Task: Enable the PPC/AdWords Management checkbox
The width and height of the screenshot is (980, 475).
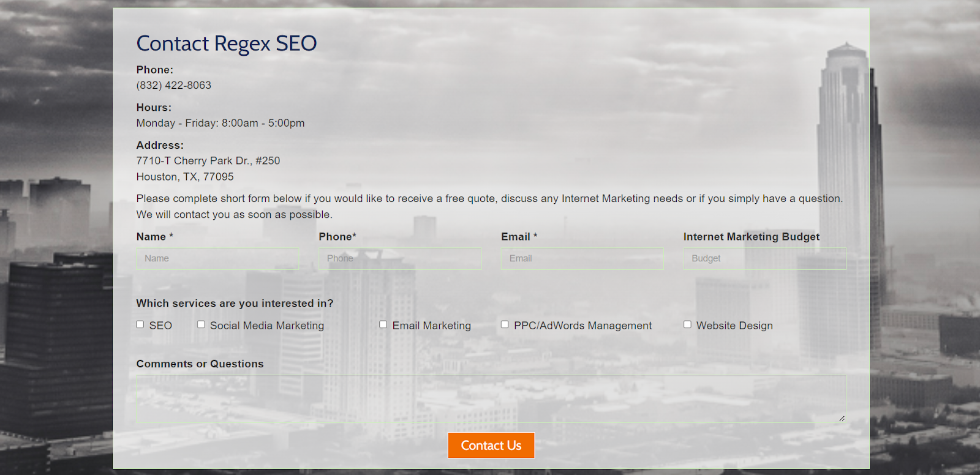Action: coord(505,324)
